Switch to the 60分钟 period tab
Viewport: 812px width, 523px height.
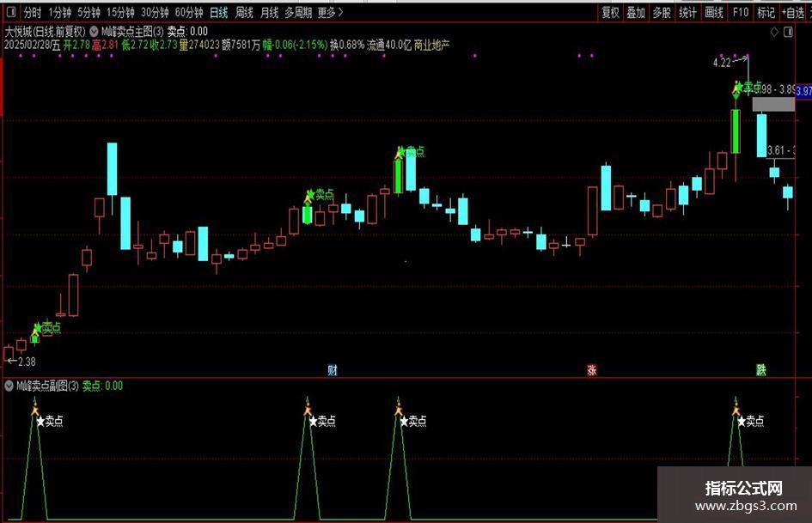(x=189, y=12)
